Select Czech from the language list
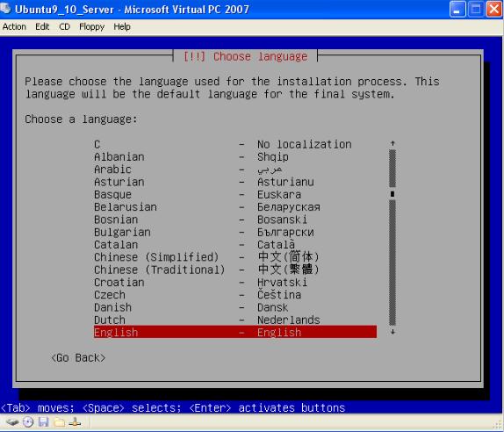 [235, 295]
